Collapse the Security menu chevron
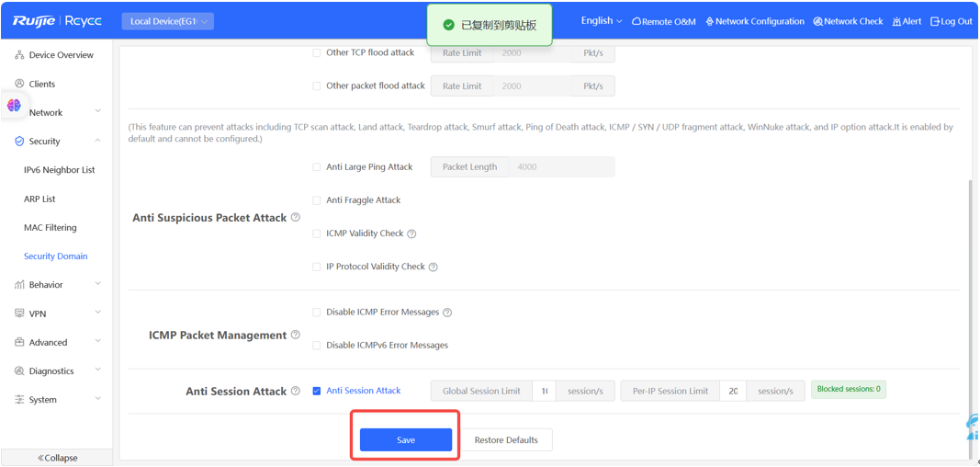 point(97,141)
